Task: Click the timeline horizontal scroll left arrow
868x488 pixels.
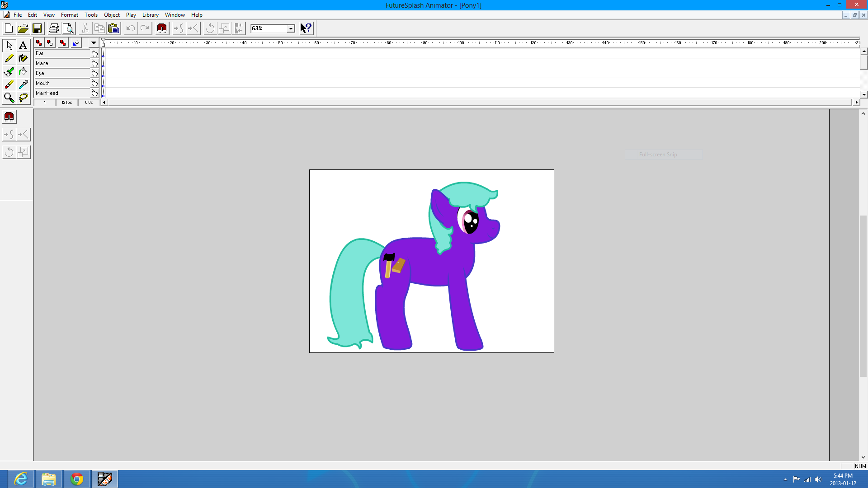Action: (104, 103)
